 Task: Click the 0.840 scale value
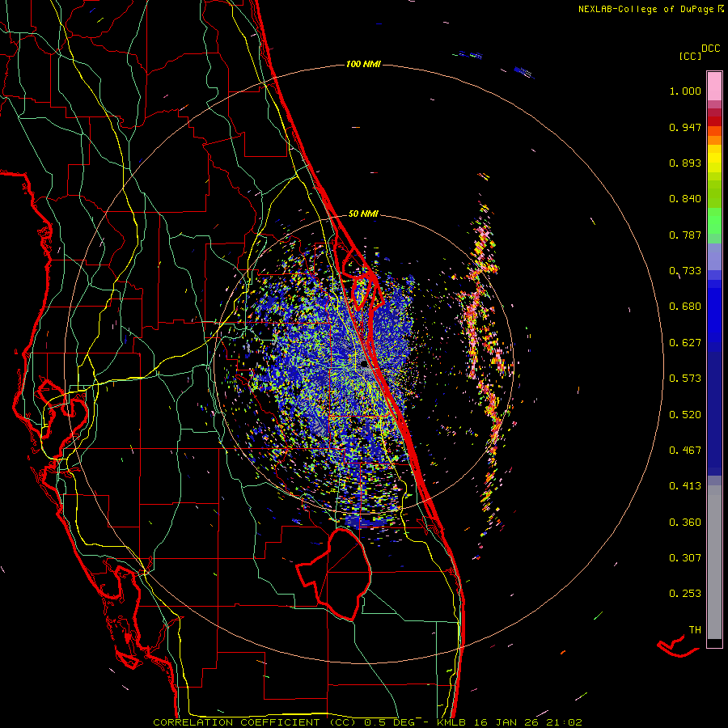pyautogui.click(x=685, y=199)
